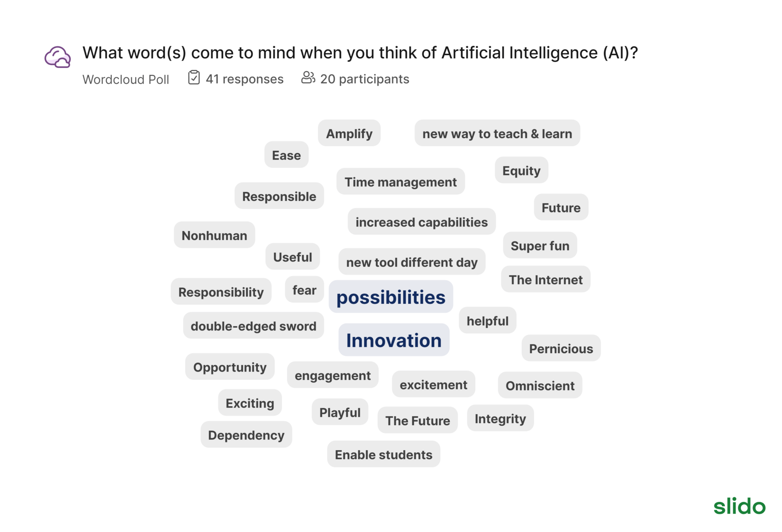Click the 'Responsibility' word tag
The height and width of the screenshot is (532, 782).
pyautogui.click(x=221, y=291)
